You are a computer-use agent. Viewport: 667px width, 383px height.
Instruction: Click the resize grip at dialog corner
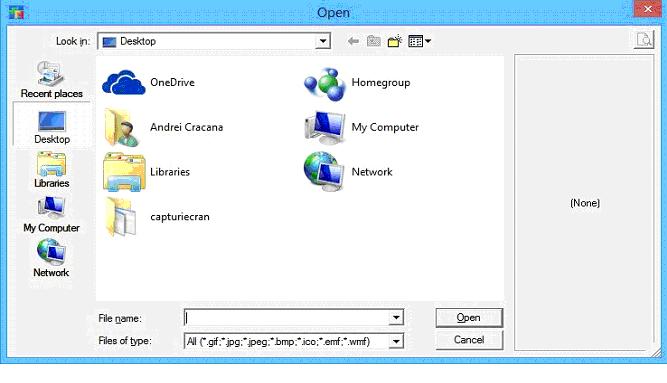(657, 352)
